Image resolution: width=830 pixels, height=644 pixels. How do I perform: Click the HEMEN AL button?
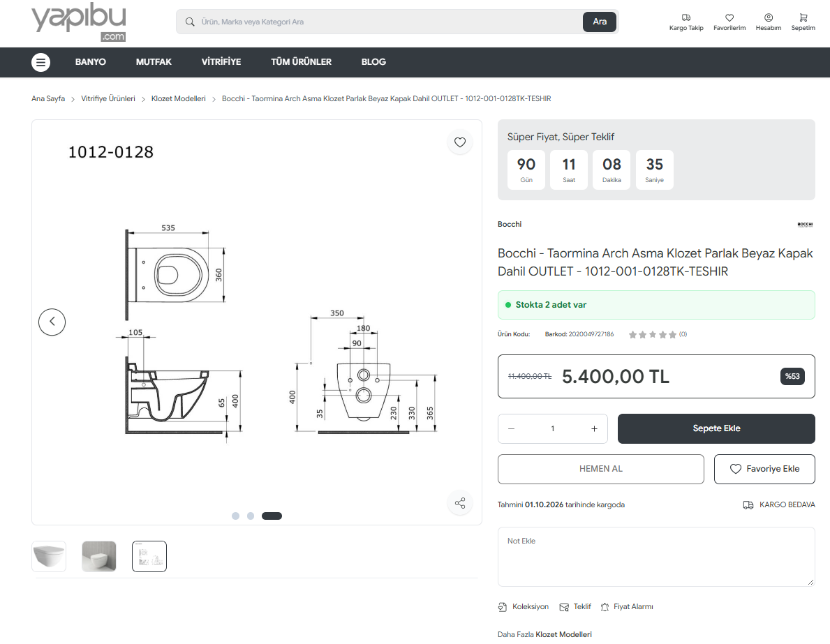[x=601, y=469]
